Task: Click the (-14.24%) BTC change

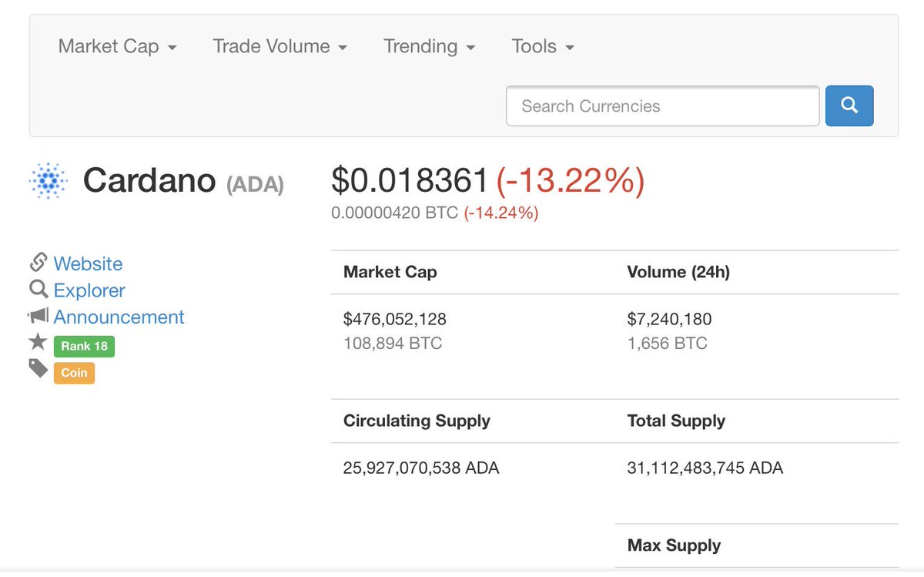Action: [x=501, y=213]
